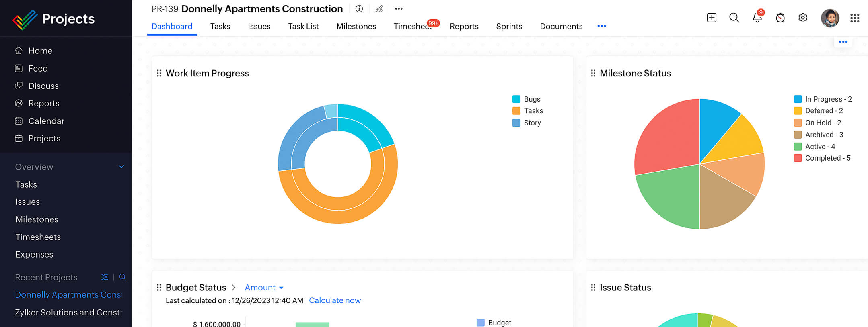Toggle Bugs legend in Work Item Progress
The image size is (868, 327).
point(527,99)
